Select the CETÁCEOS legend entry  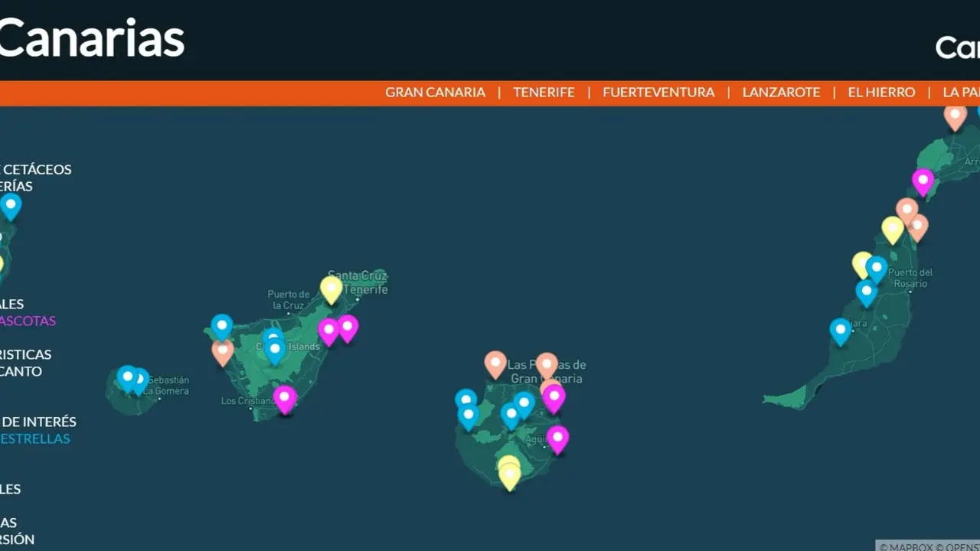(37, 169)
